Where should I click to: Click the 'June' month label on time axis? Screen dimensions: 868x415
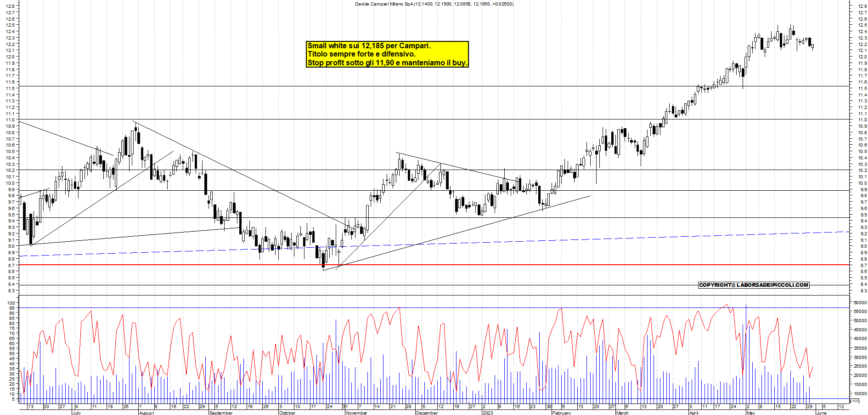coord(821,413)
